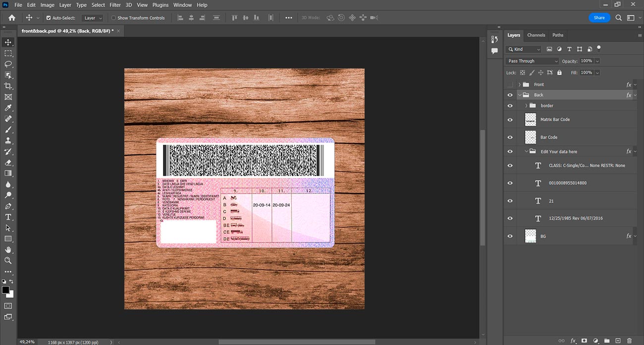Toggle the Auto-Select checkbox
Screen dimensions: 644x345
49,18
